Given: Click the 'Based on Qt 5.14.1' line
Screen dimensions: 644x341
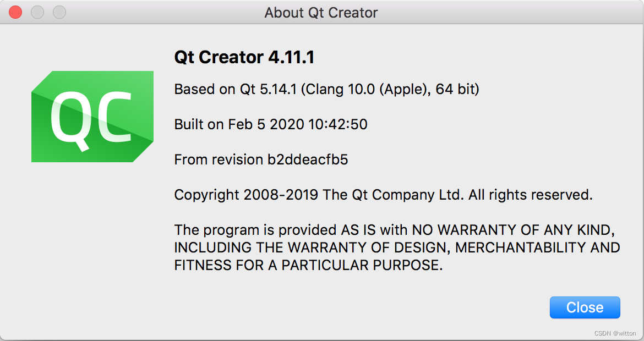Looking at the screenshot, I should (237, 89).
